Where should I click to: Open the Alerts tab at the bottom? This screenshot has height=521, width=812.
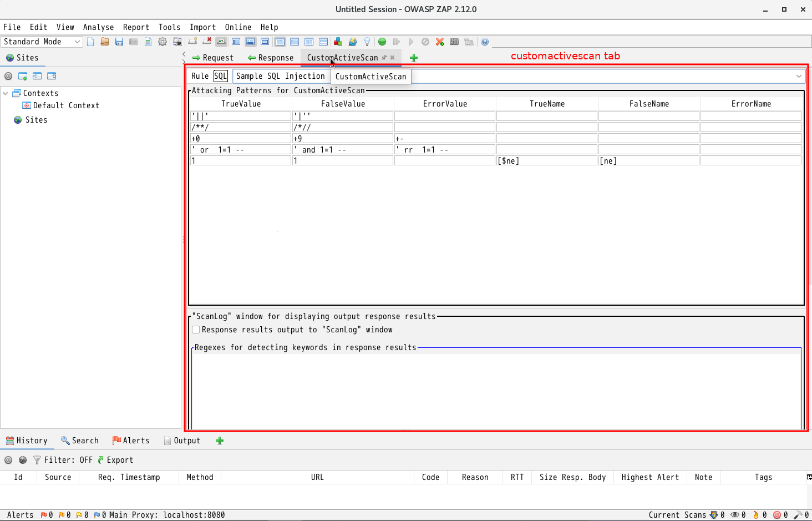click(x=131, y=440)
